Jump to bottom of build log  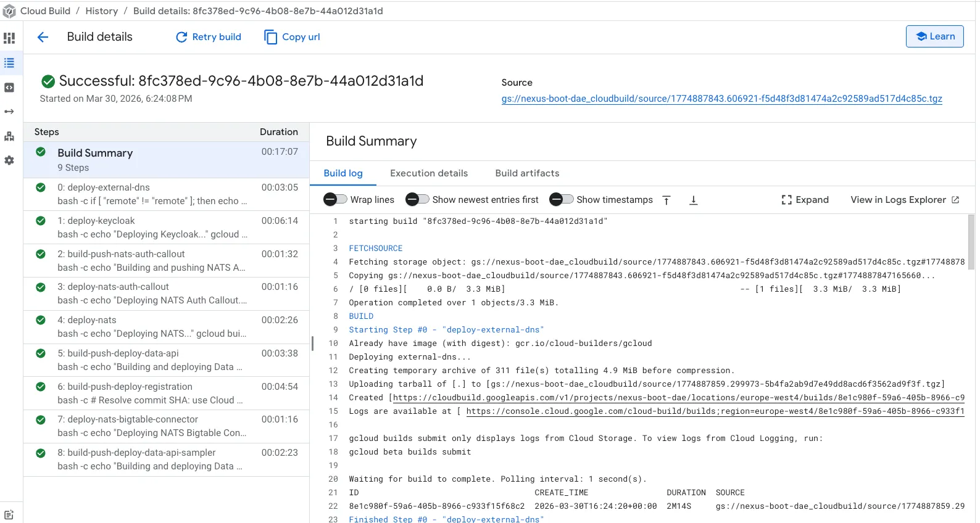(693, 200)
